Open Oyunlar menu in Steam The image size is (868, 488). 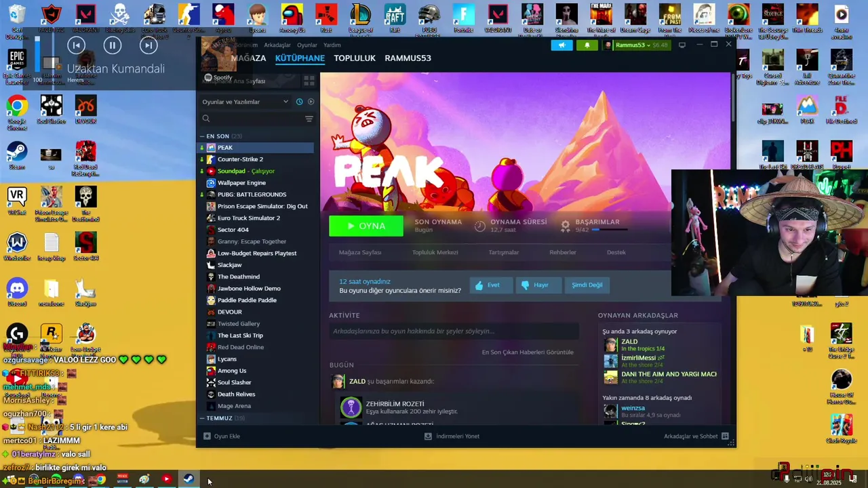(307, 45)
